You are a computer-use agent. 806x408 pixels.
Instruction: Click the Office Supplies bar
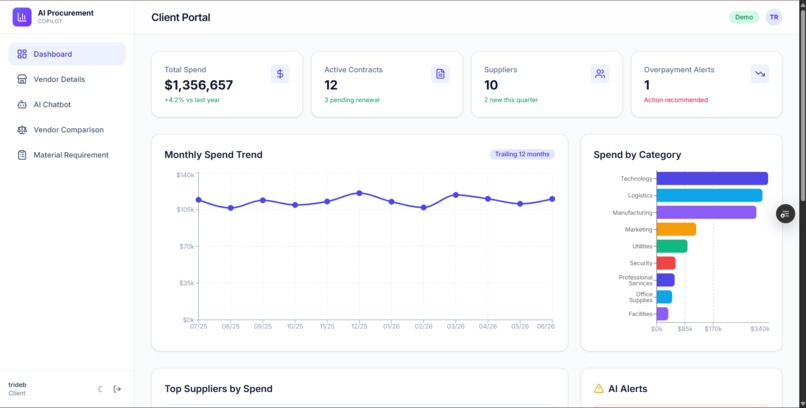[664, 297]
